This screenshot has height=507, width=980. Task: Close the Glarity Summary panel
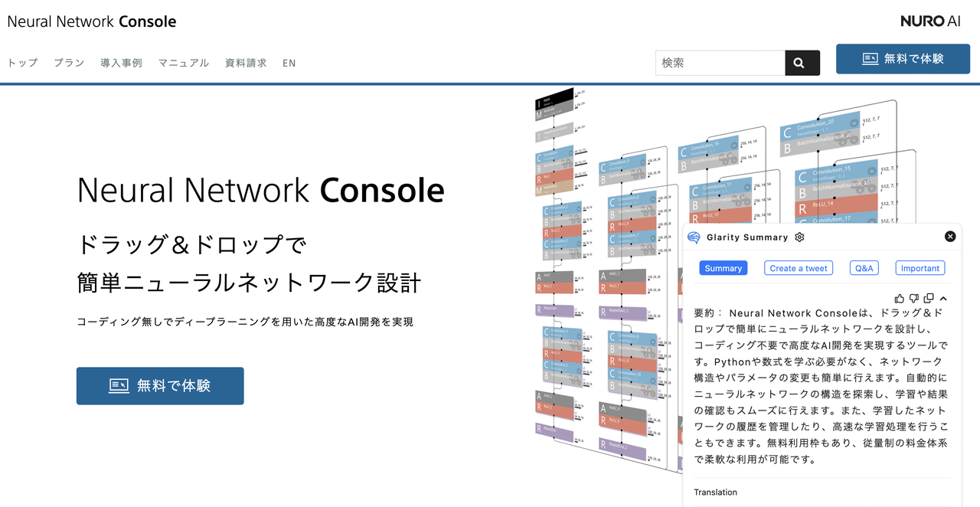tap(950, 237)
